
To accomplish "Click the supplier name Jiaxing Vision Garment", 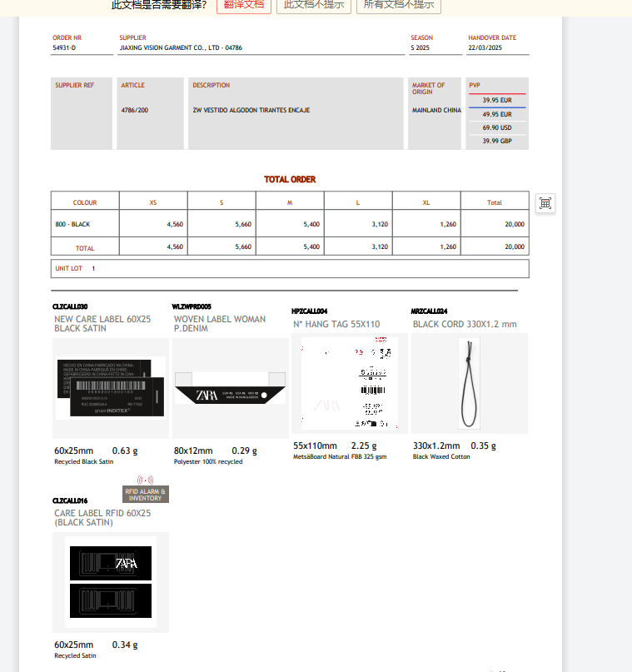I will click(x=181, y=48).
